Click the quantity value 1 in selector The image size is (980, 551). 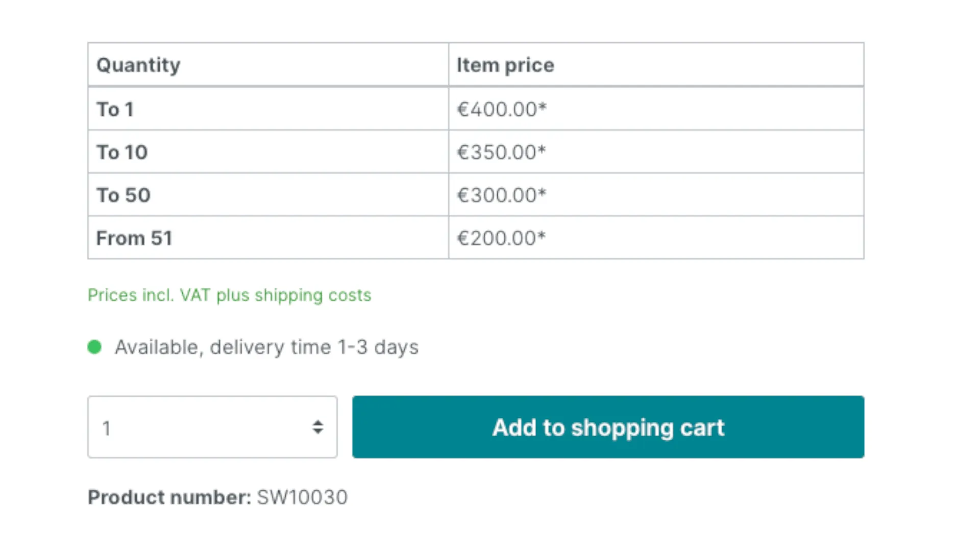coord(107,428)
